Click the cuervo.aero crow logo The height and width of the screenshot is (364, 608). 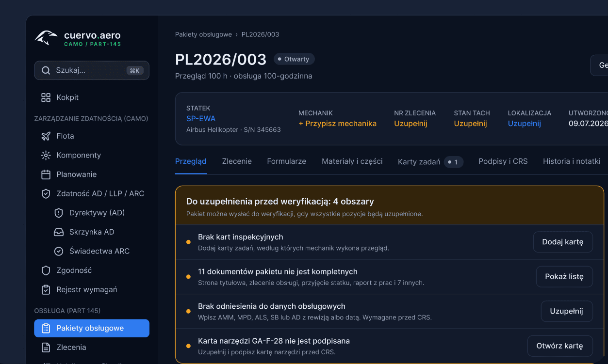(x=46, y=38)
